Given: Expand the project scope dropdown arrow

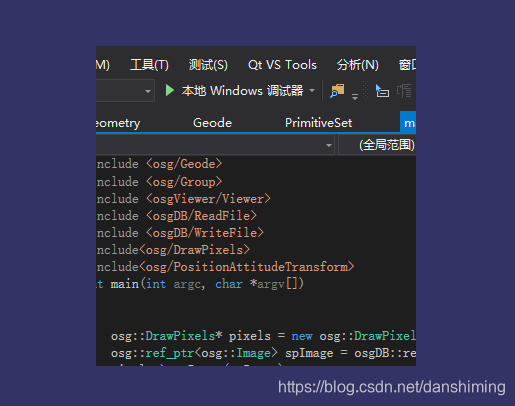Looking at the screenshot, I should [329, 145].
